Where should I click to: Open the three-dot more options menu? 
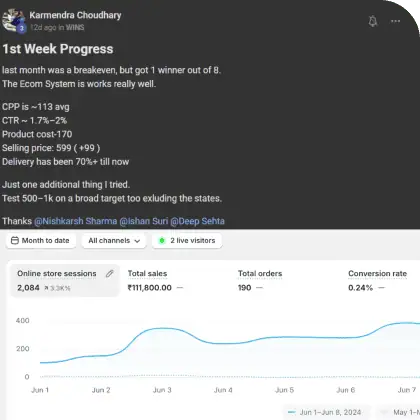[395, 21]
